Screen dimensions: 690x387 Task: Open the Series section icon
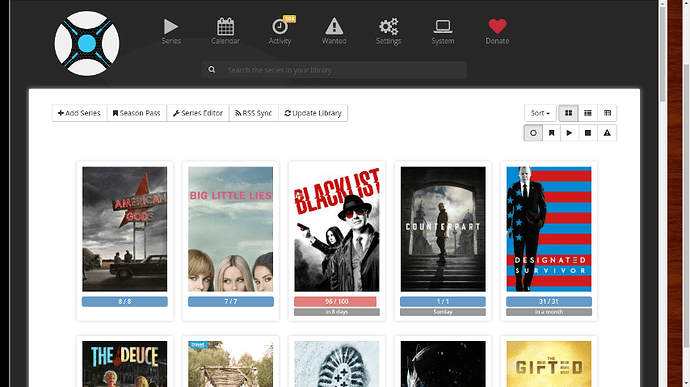point(171,26)
